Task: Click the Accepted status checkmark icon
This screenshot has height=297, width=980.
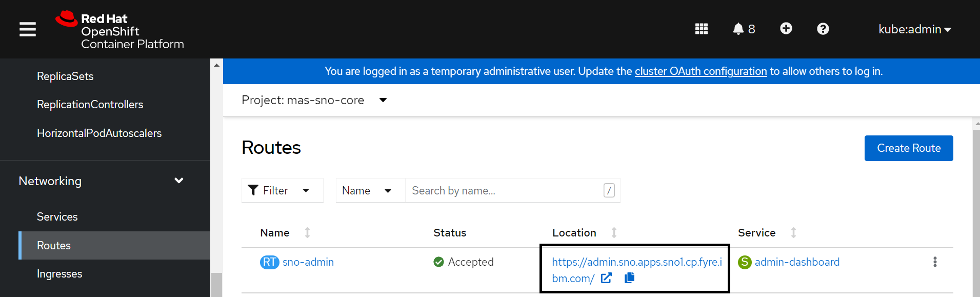Action: tap(438, 262)
